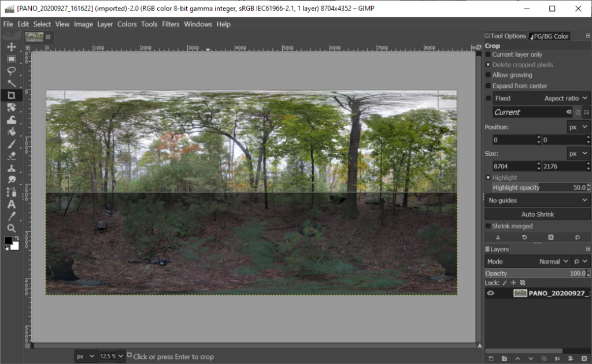
Task: Toggle Expand from center checkbox
Action: [x=488, y=86]
